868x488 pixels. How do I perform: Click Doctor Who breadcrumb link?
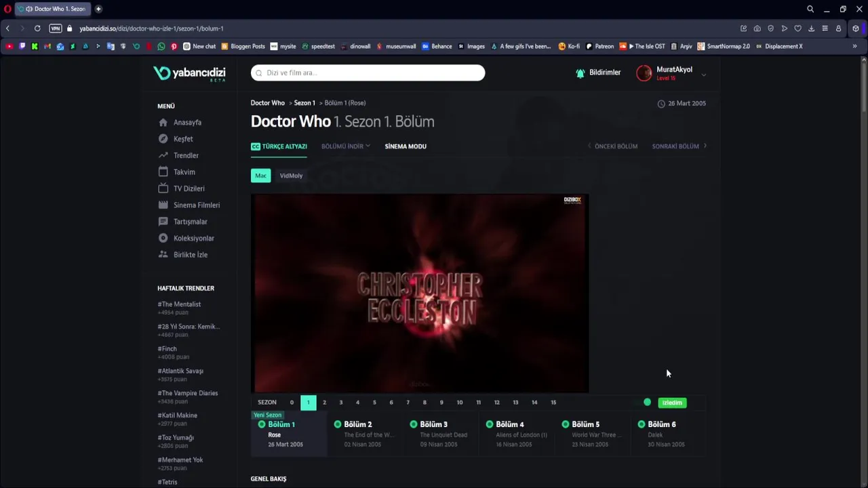pyautogui.click(x=268, y=103)
